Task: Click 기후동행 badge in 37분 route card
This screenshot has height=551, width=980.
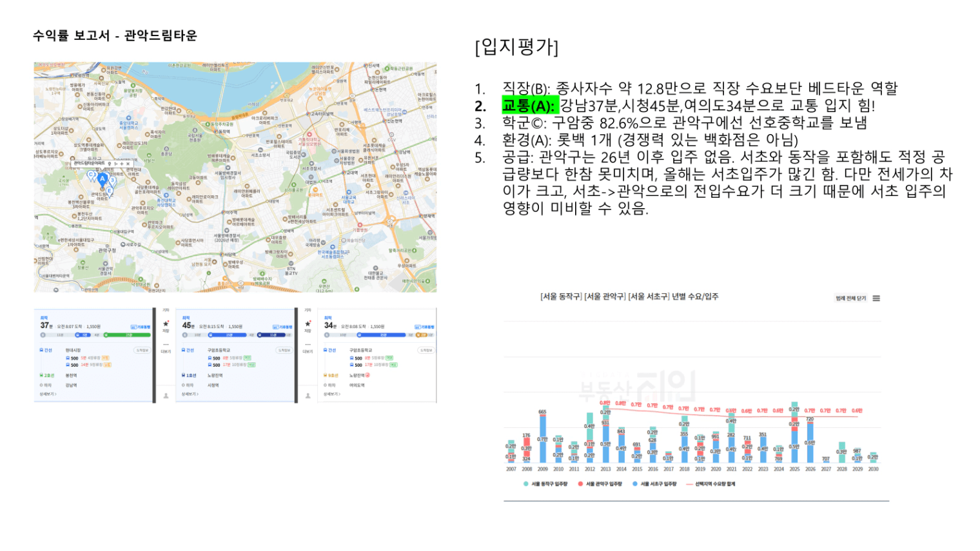Action: pos(140,327)
